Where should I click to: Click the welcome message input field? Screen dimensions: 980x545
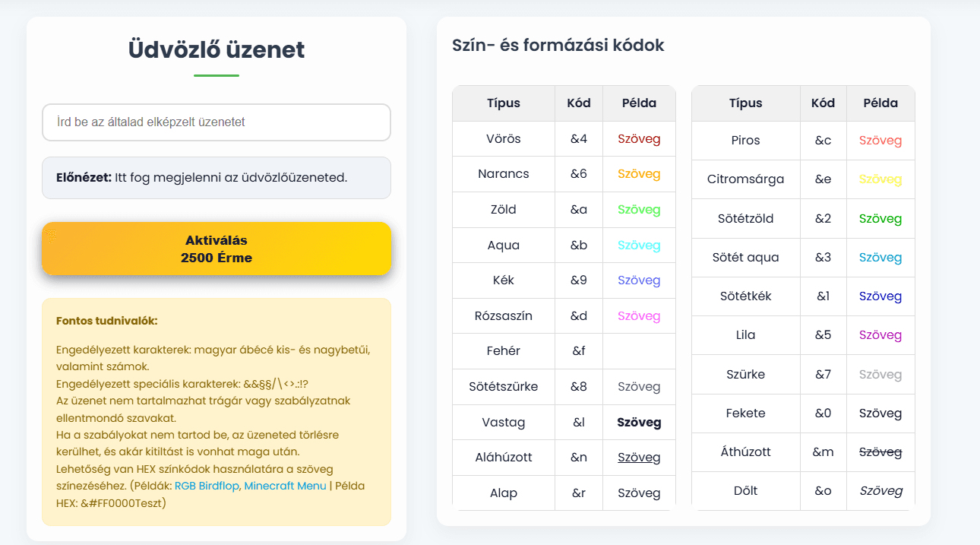[216, 122]
